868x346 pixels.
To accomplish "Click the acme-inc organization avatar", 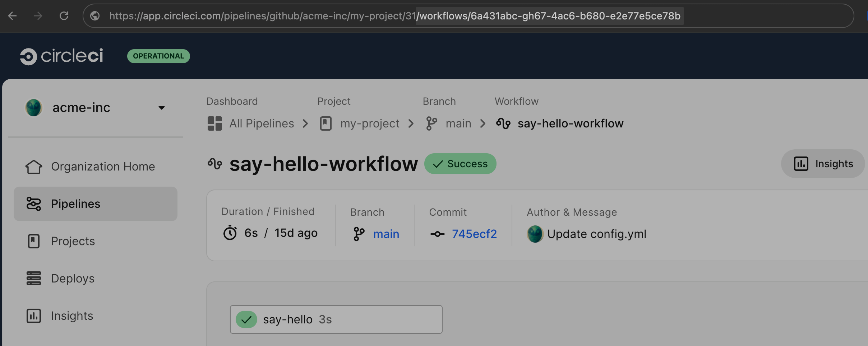I will [34, 108].
